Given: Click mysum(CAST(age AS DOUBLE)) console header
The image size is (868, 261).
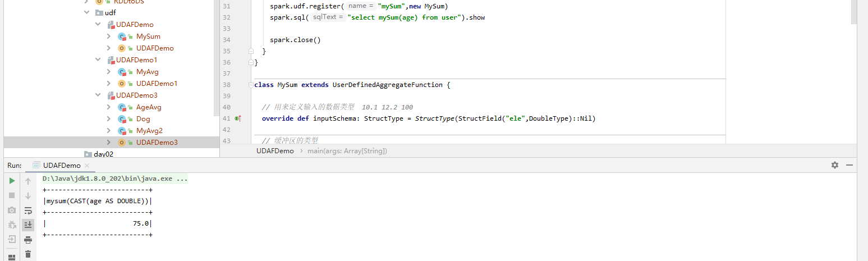Looking at the screenshot, I should tap(98, 201).
